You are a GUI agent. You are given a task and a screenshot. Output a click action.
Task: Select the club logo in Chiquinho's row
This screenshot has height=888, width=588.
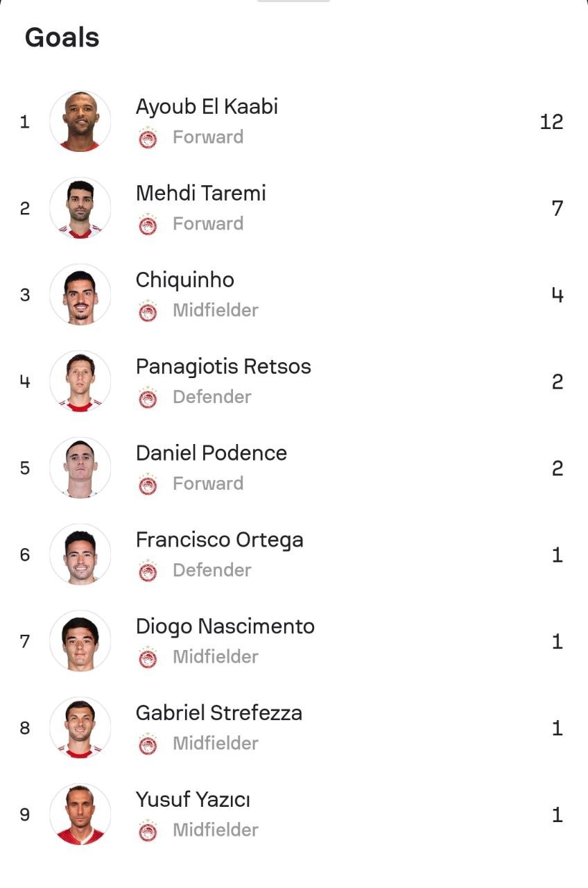148,311
